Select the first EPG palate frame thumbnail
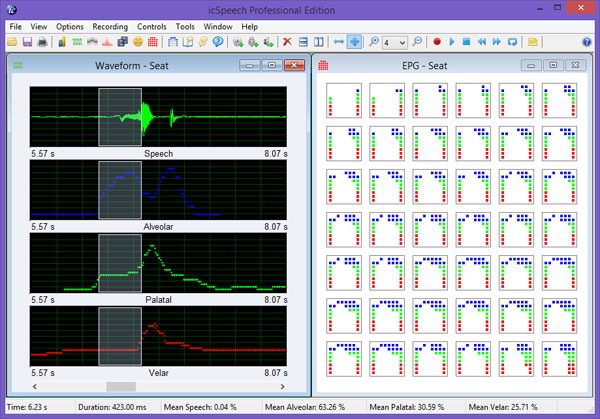This screenshot has width=600, height=419. pos(344,101)
